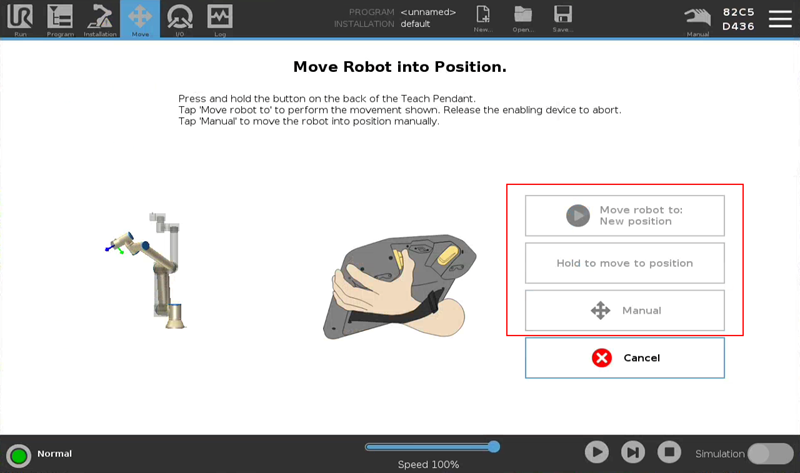Click the Manual move button
The image size is (800, 473).
coord(624,311)
